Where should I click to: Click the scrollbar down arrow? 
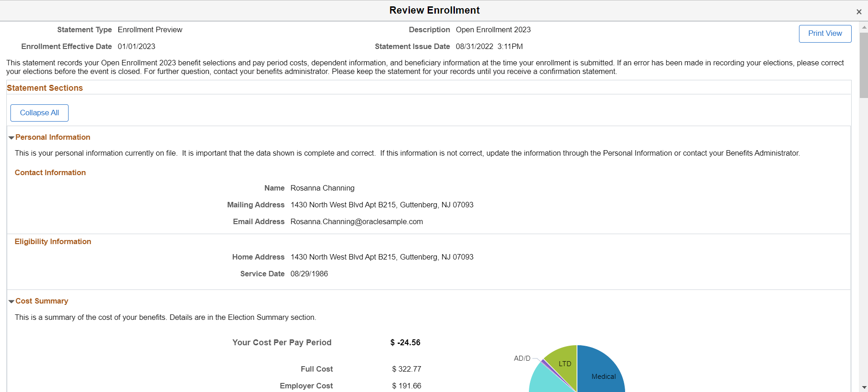pyautogui.click(x=864, y=387)
